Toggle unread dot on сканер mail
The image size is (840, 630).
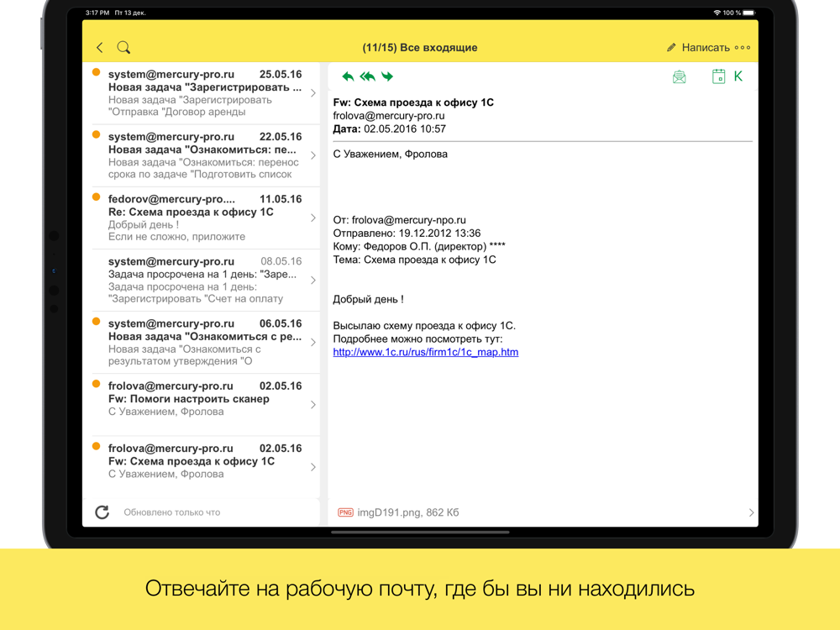click(x=96, y=384)
